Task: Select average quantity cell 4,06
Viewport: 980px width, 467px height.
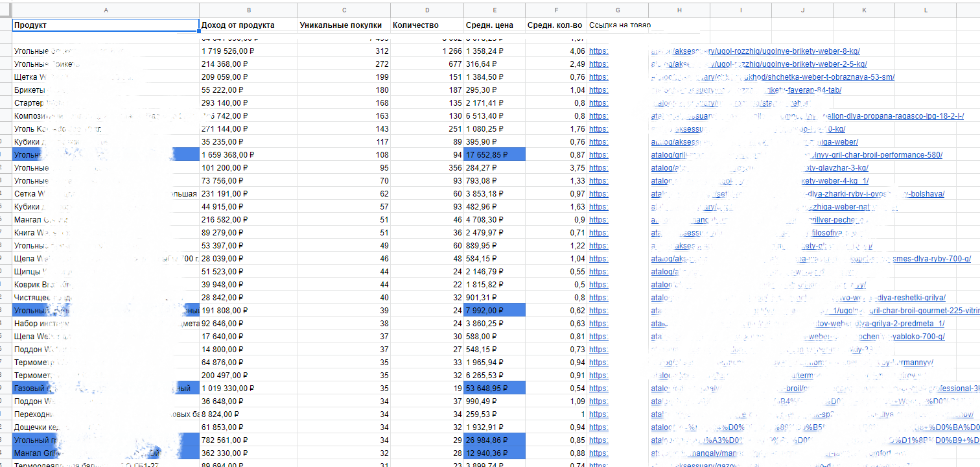Action: tap(556, 51)
